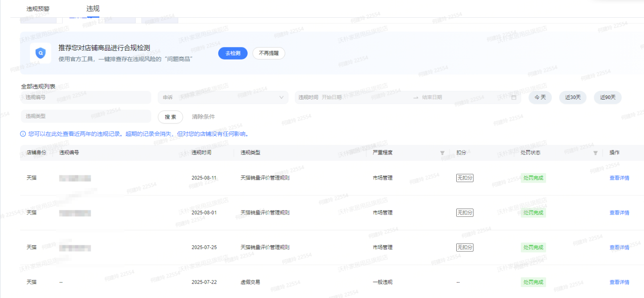Focus the 违规类型 input field
Viewport: 644px width, 298px height.
85,116
